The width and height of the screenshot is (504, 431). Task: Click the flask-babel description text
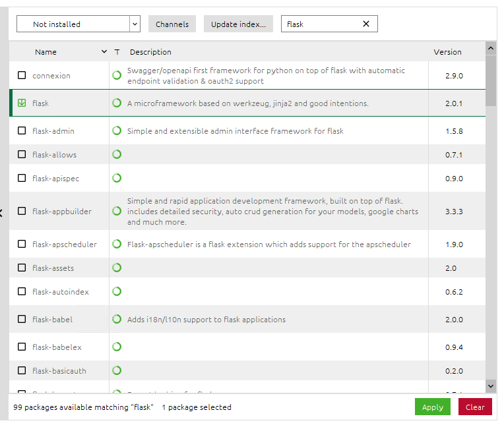206,320
